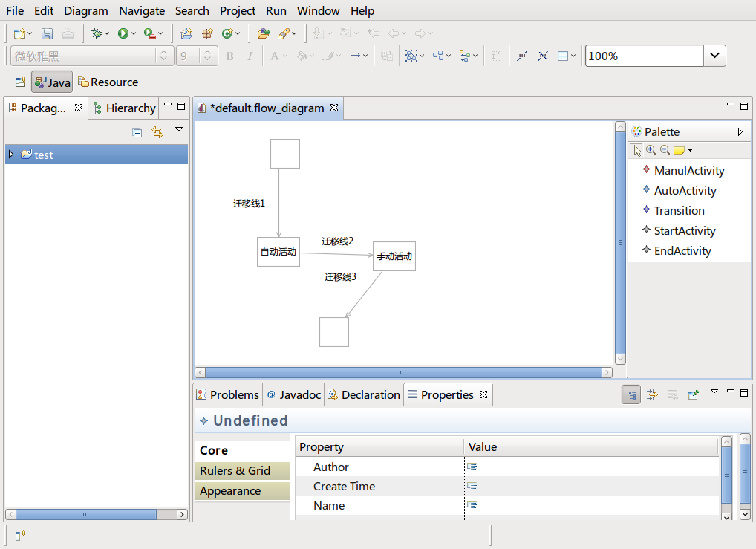Pick the ManulActivity palette tool
Image resolution: width=756 pixels, height=549 pixels.
(688, 170)
